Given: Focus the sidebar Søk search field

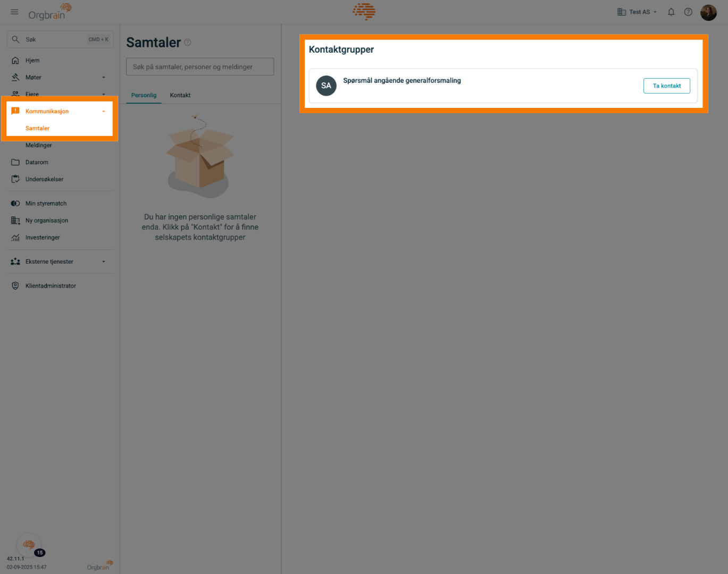Looking at the screenshot, I should point(60,39).
